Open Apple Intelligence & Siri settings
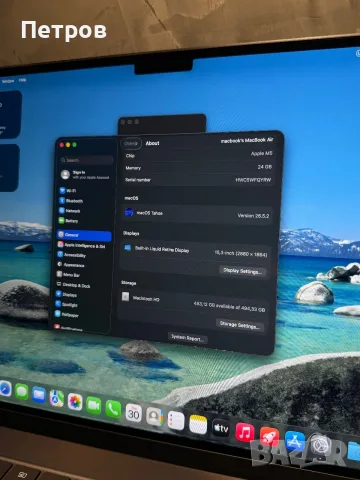 (81, 245)
